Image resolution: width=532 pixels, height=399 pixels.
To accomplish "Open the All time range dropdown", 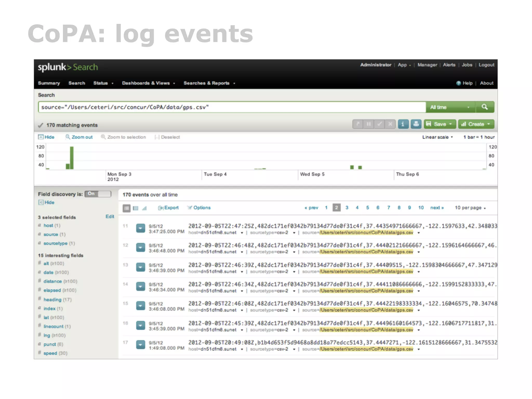I will pyautogui.click(x=451, y=107).
